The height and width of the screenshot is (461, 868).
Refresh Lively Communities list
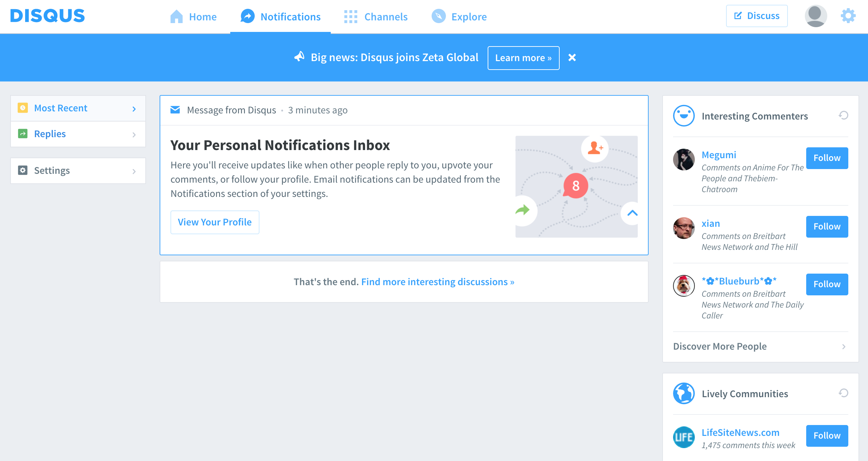point(843,393)
